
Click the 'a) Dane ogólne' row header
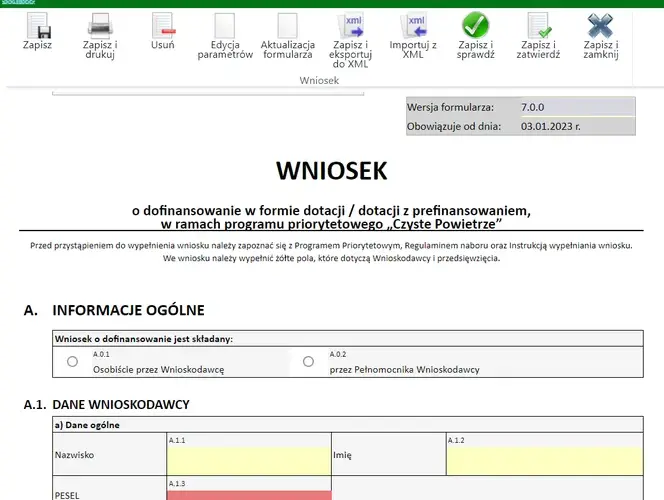tap(348, 425)
